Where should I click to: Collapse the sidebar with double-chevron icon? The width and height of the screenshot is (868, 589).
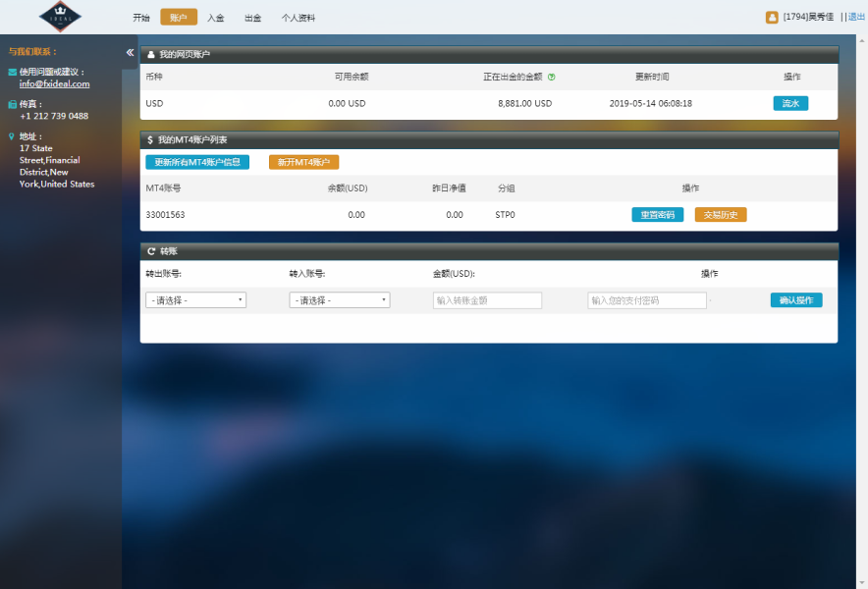pos(130,52)
